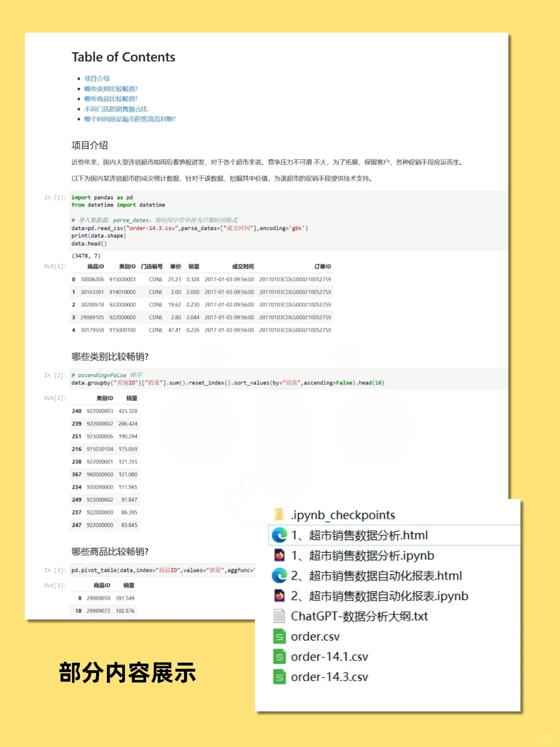This screenshot has width=560, height=747.
Task: Click the green spreadsheet icon for order-14.1.csv
Action: point(278,657)
